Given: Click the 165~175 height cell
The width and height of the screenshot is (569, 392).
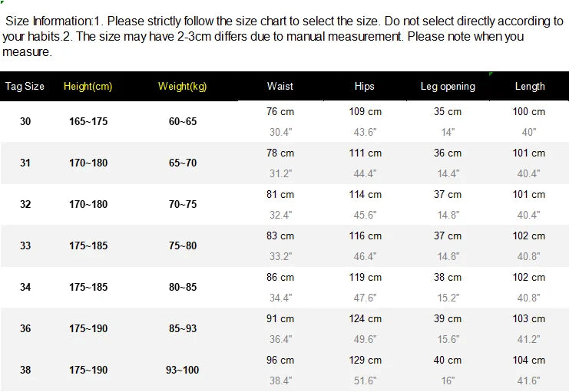Looking at the screenshot, I should [88, 121].
